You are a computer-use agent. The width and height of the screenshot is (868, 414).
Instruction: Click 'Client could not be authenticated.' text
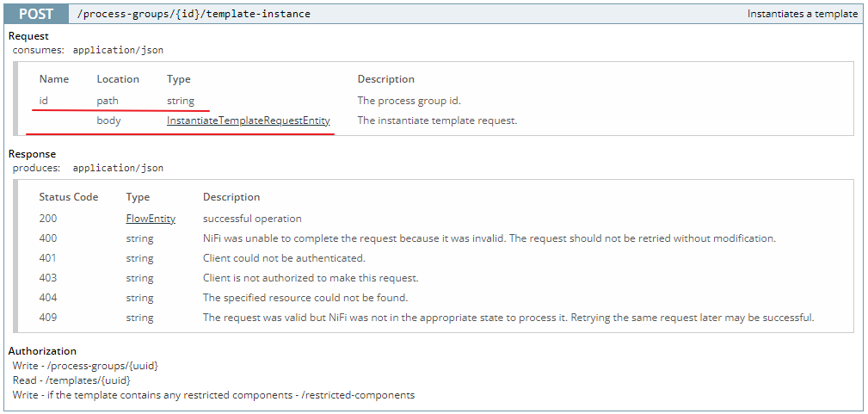pos(285,258)
